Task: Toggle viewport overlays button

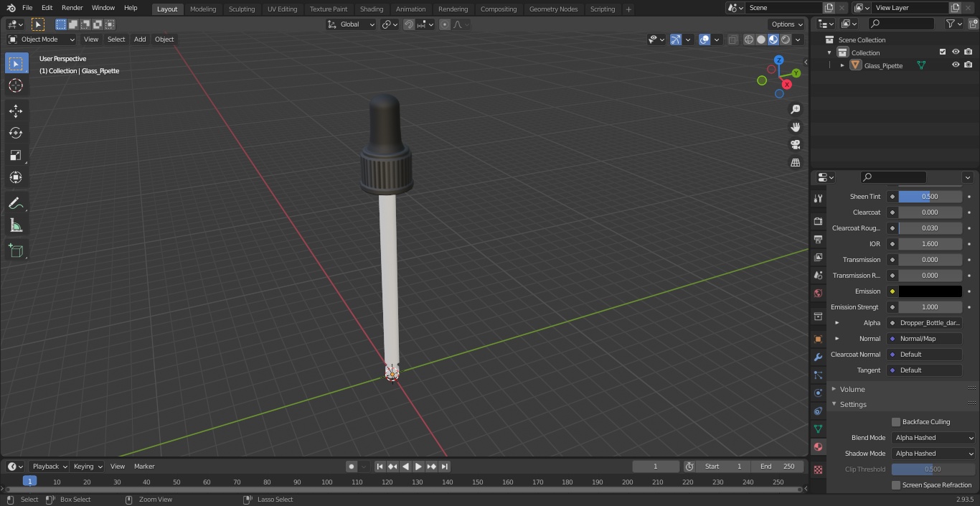Action: (705, 39)
